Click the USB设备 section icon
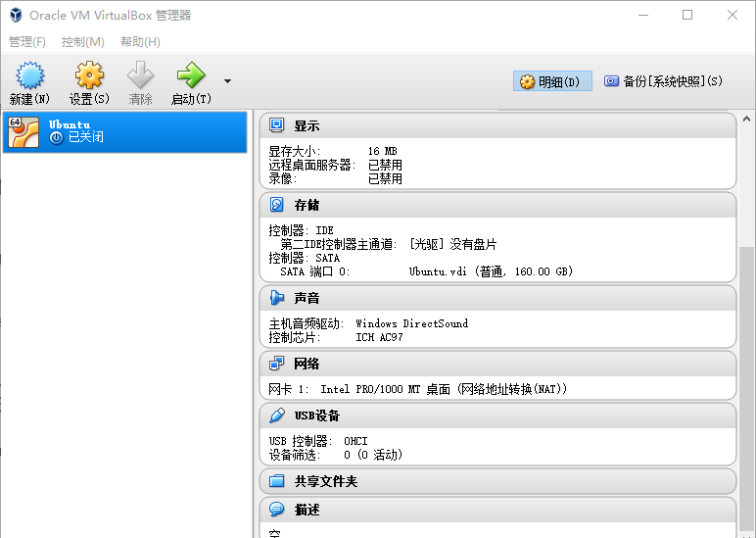Viewport: 756px width, 538px height. coord(277,416)
